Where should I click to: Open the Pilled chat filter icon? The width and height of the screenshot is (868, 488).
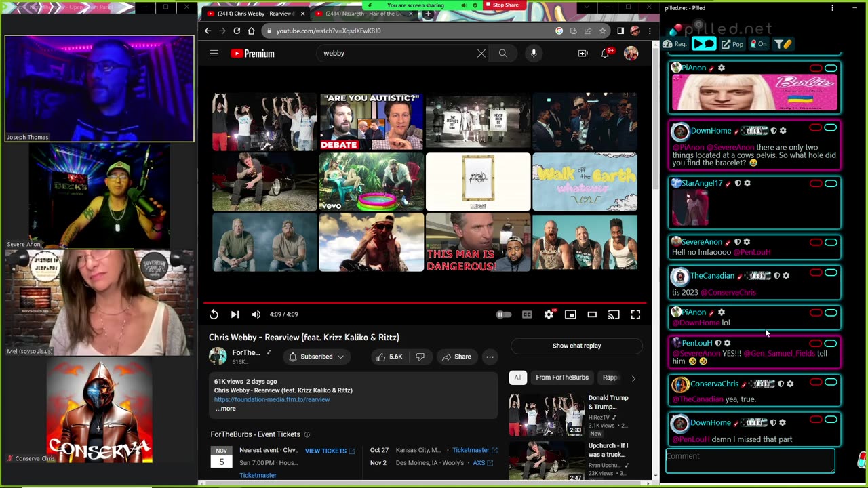click(783, 44)
